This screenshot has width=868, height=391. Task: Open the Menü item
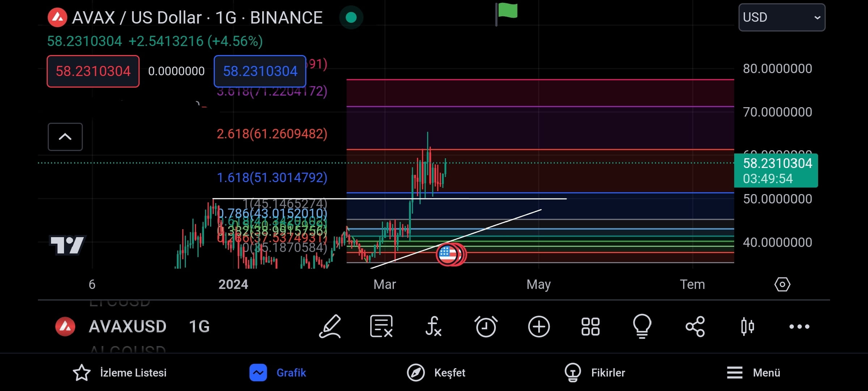point(754,373)
